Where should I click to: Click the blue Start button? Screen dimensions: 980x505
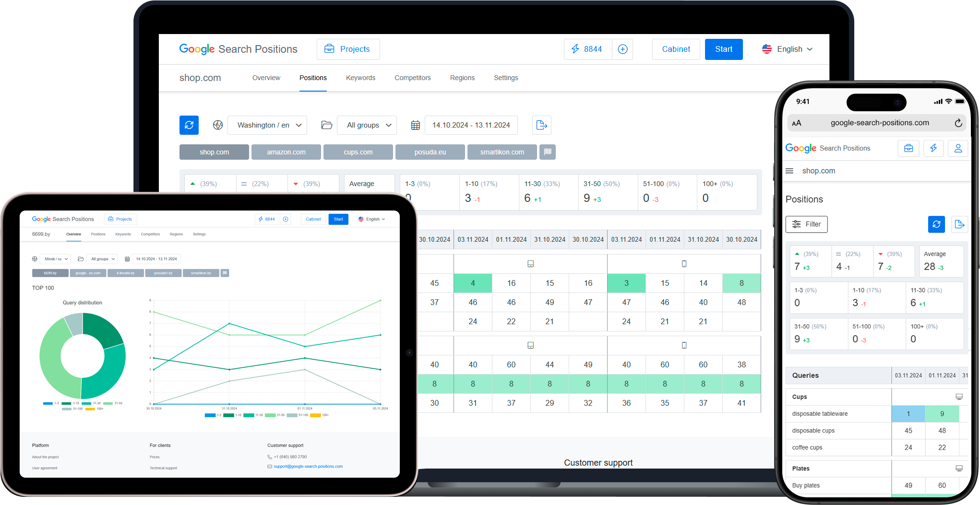tap(723, 49)
